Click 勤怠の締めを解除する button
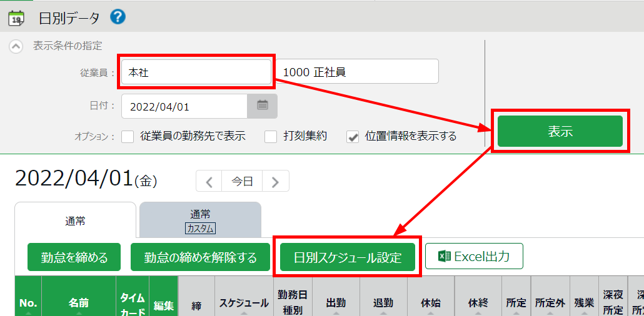The image size is (644, 316). (x=200, y=257)
